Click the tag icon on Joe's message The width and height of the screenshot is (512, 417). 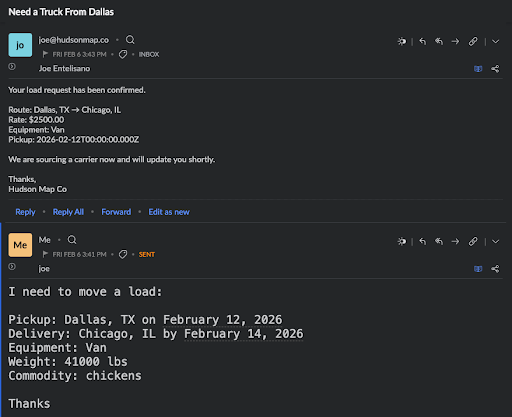(x=123, y=54)
